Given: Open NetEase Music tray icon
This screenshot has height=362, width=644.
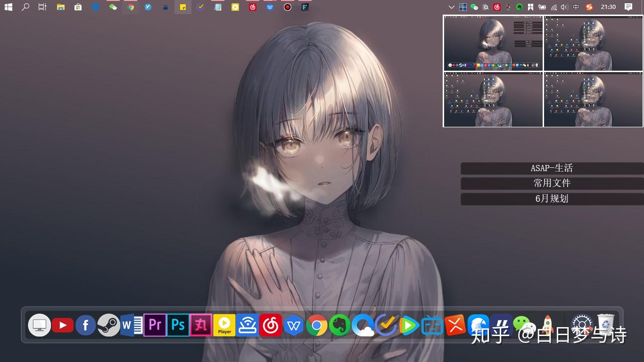Looking at the screenshot, I should 497,7.
